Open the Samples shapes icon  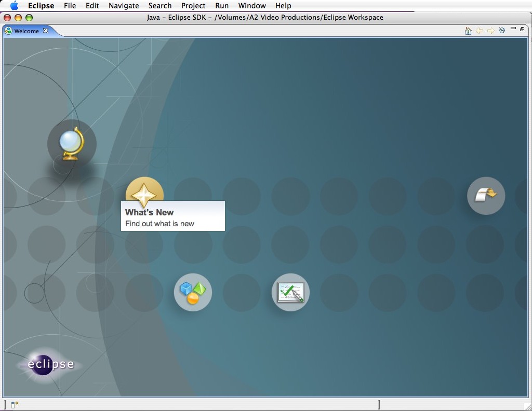click(193, 292)
